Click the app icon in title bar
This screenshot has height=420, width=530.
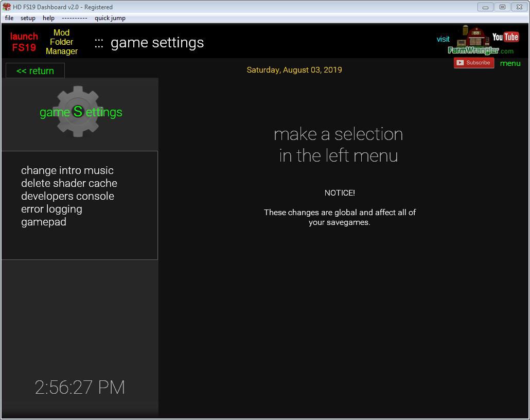[7, 7]
